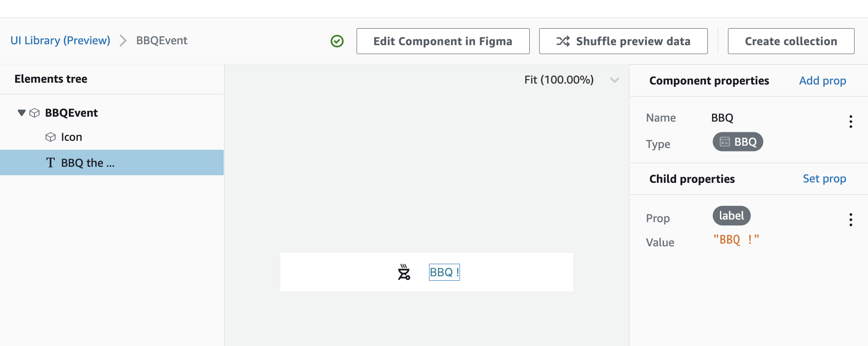This screenshot has width=868, height=346.
Task: Click the BBQ grill icon in the preview
Action: click(x=403, y=271)
